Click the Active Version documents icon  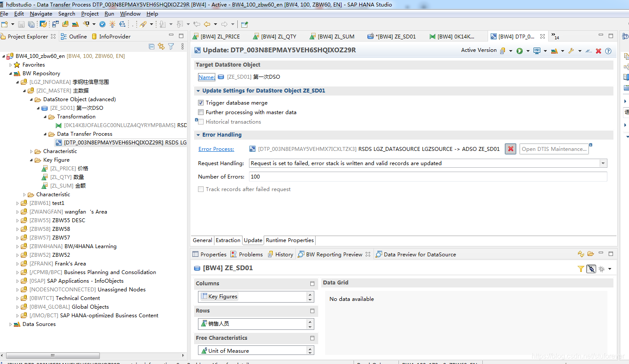(x=503, y=51)
